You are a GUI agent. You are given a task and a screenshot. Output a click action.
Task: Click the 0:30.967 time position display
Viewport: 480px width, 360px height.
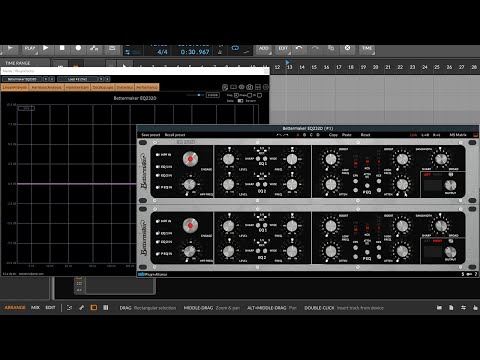195,52
